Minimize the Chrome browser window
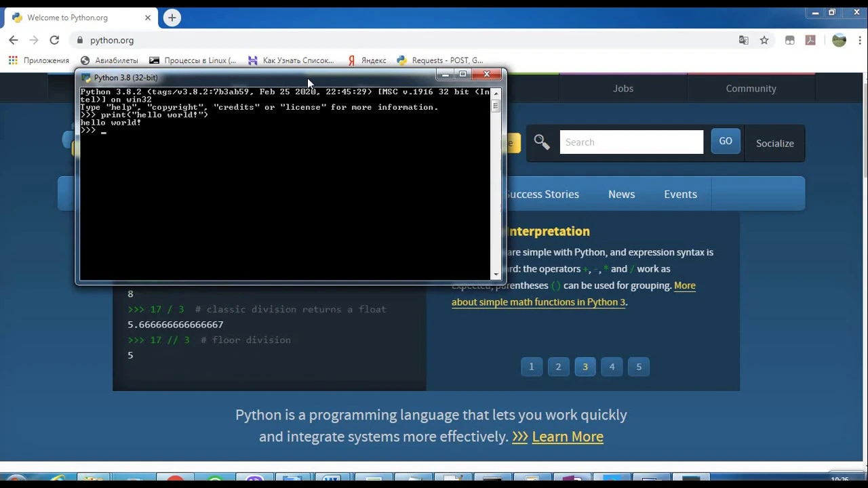The width and height of the screenshot is (868, 488). [x=814, y=12]
